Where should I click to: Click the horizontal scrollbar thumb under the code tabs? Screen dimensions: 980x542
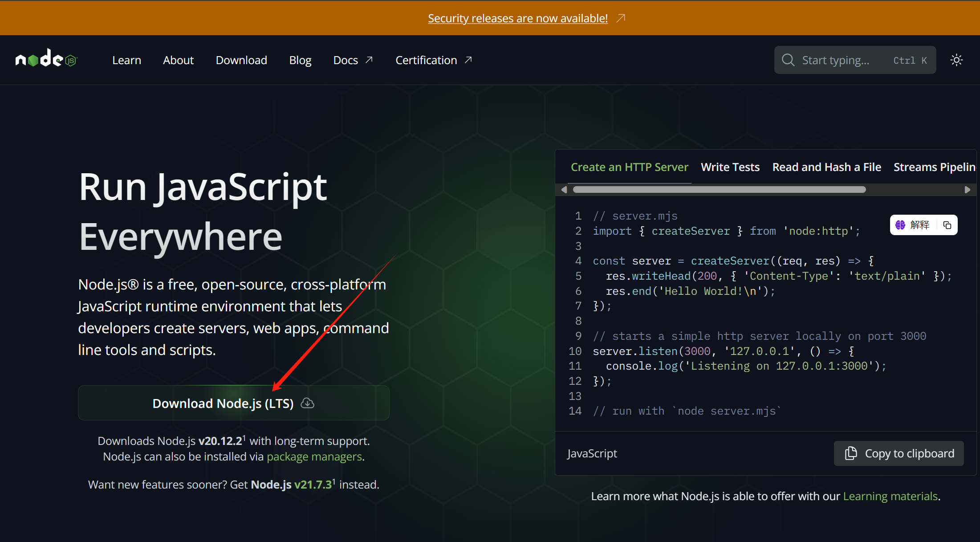[x=719, y=190]
